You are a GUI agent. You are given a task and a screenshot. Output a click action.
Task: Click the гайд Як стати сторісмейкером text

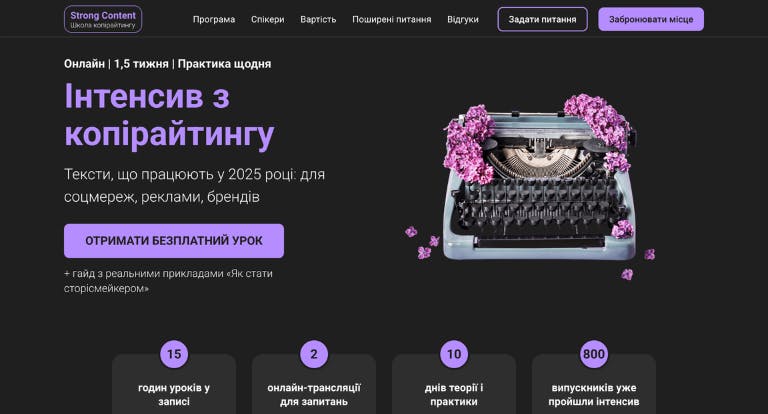[168, 281]
